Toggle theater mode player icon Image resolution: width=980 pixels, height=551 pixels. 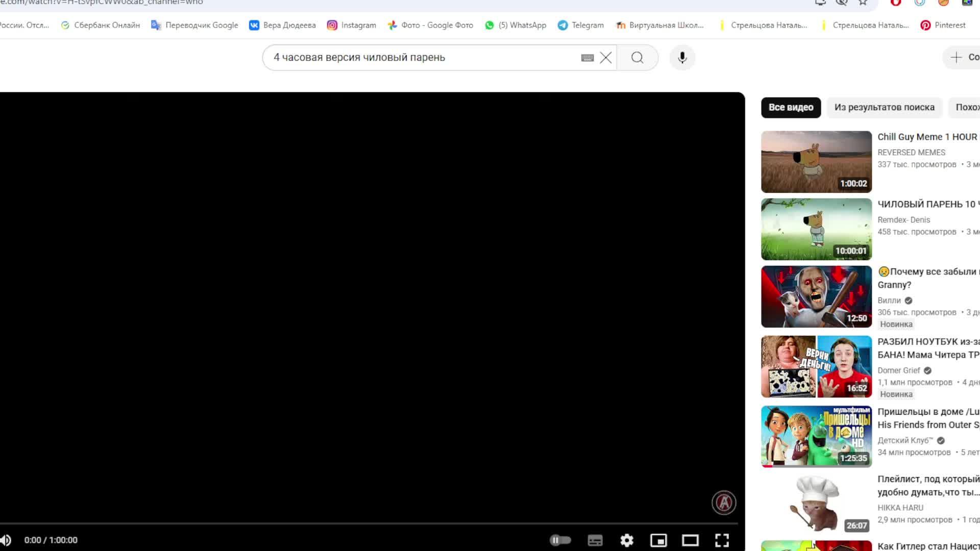(690, 540)
